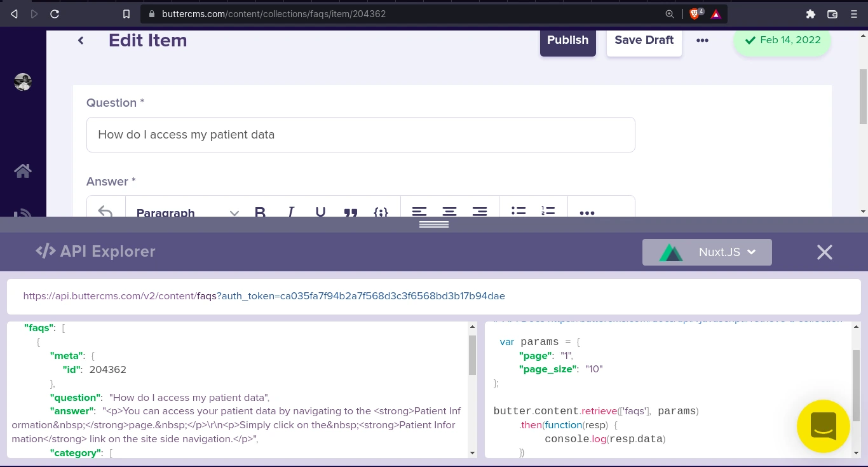Insert a numbered list
This screenshot has width=868, height=467.
(x=548, y=211)
